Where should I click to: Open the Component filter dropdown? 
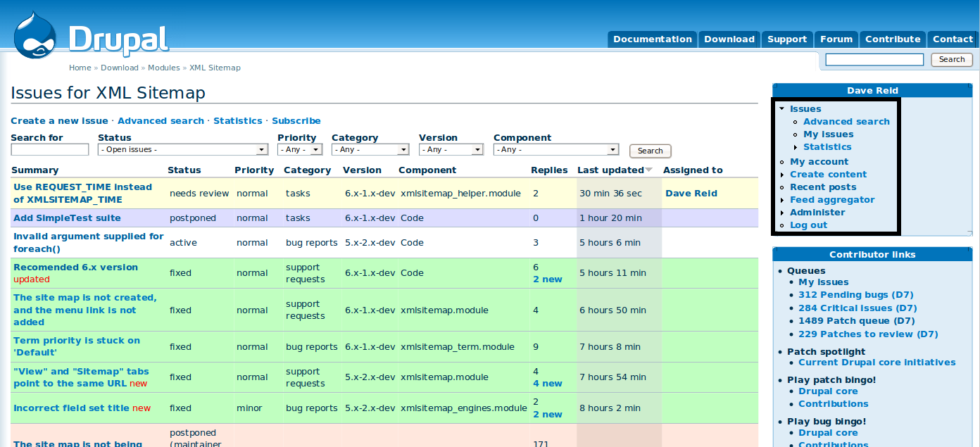556,150
